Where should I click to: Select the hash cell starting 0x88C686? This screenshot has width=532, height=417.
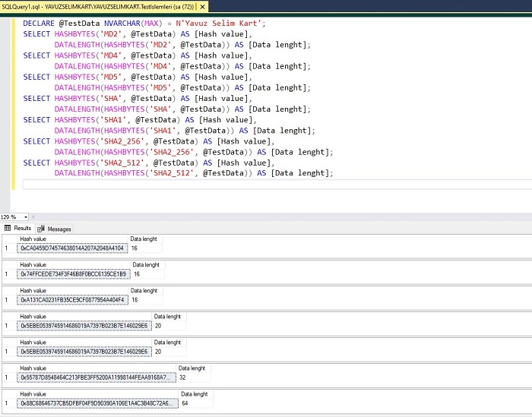coord(98,403)
